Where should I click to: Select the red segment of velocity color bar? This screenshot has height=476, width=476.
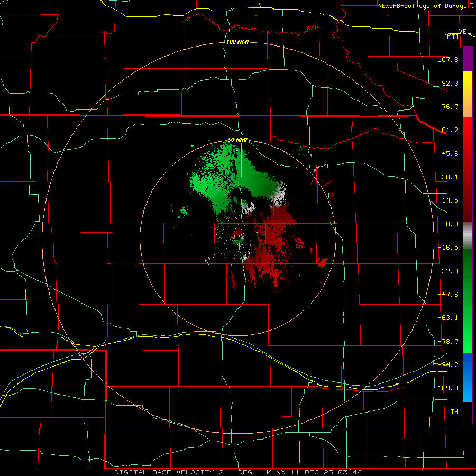click(467, 169)
